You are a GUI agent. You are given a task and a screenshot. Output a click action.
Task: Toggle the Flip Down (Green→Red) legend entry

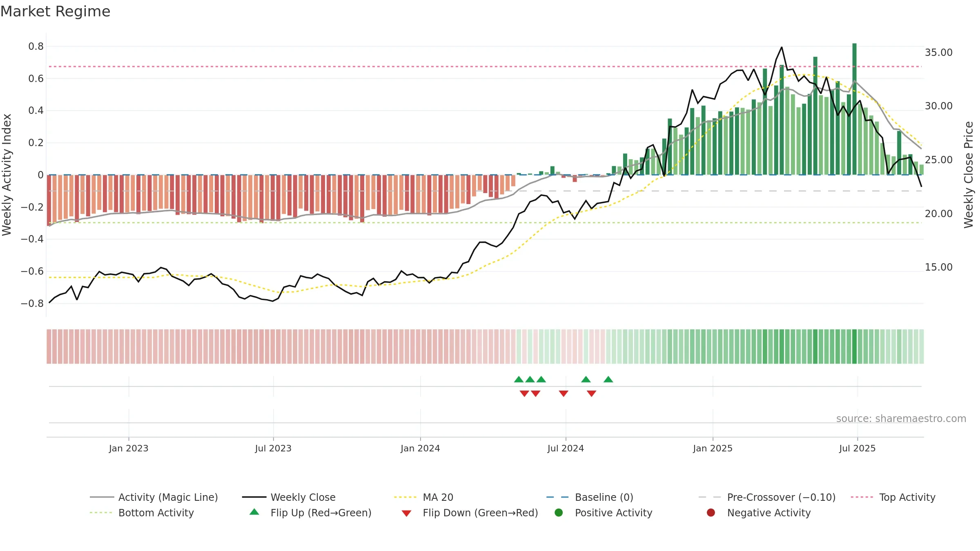tap(470, 513)
